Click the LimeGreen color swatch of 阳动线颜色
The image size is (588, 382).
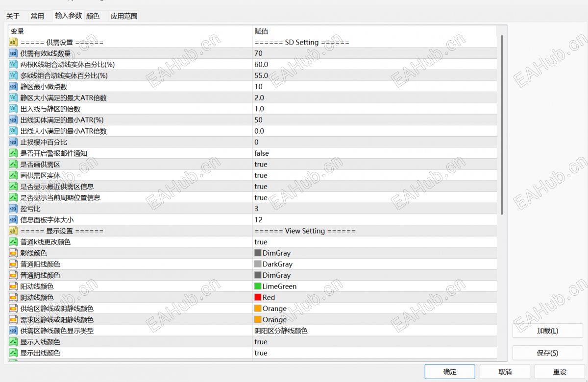[258, 286]
